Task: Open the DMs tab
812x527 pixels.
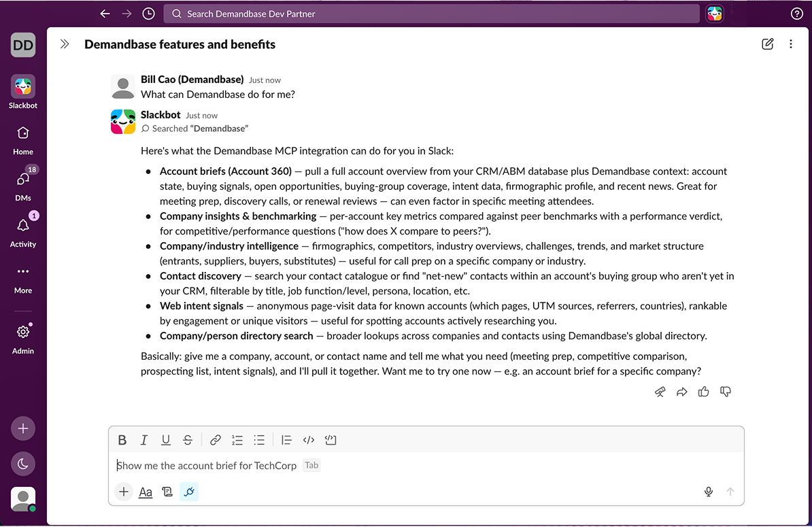Action: [x=23, y=186]
